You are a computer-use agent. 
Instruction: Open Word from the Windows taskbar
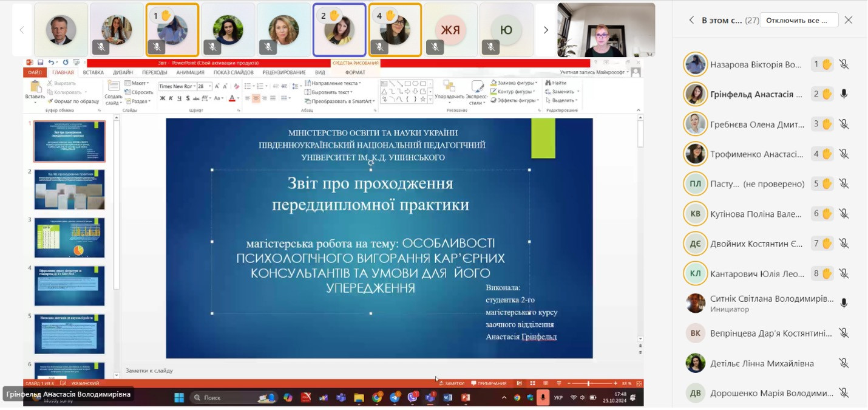(448, 398)
